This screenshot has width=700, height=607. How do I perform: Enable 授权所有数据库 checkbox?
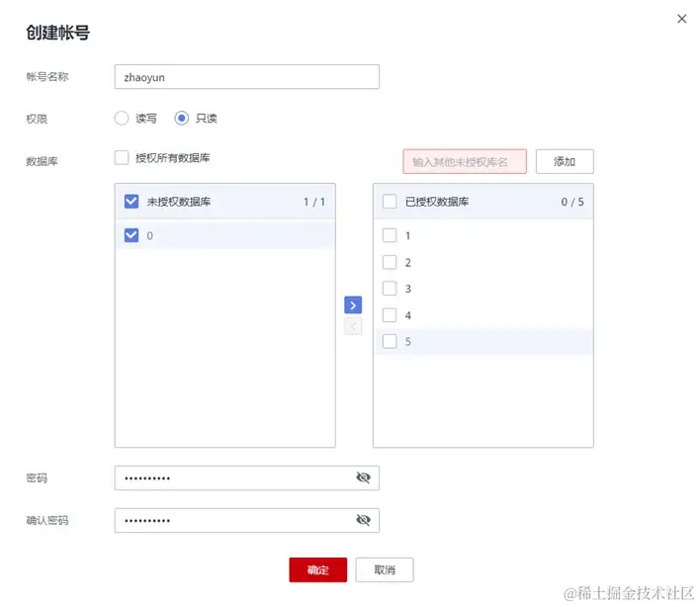pyautogui.click(x=122, y=157)
